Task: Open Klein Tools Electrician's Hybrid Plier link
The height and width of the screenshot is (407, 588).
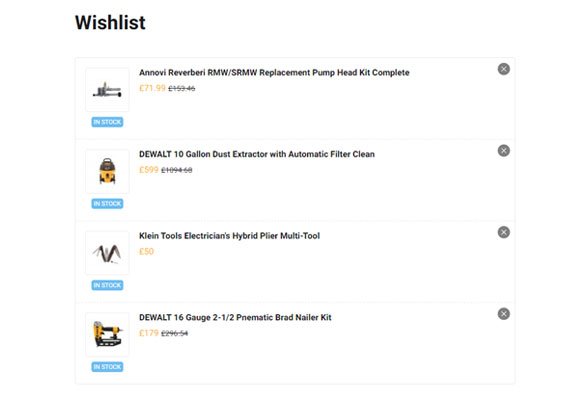Action: (x=230, y=236)
